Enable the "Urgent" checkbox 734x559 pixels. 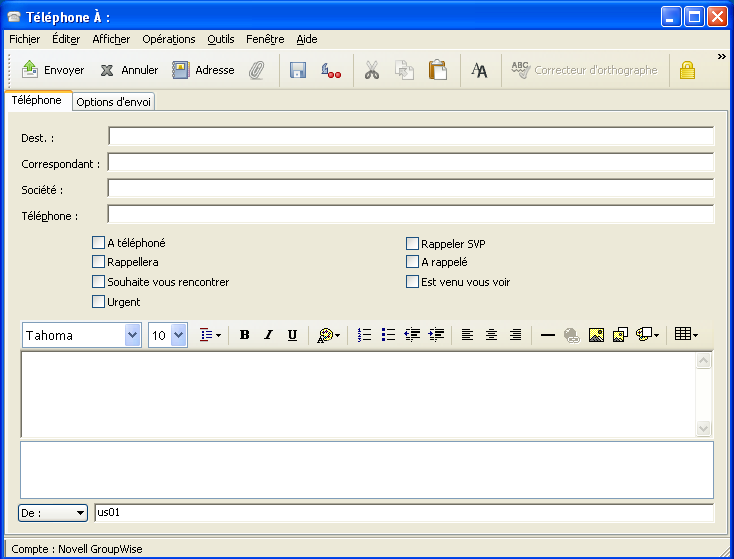click(x=98, y=301)
